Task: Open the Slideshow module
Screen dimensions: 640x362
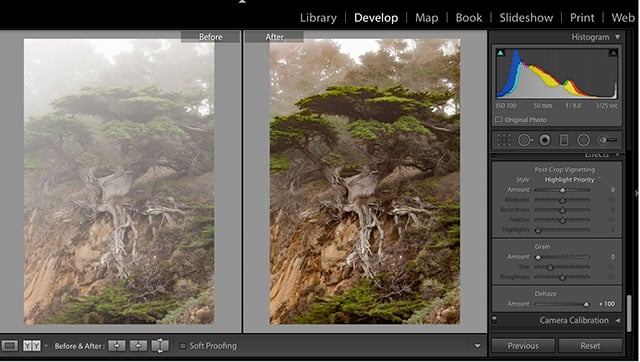Action: [x=526, y=18]
